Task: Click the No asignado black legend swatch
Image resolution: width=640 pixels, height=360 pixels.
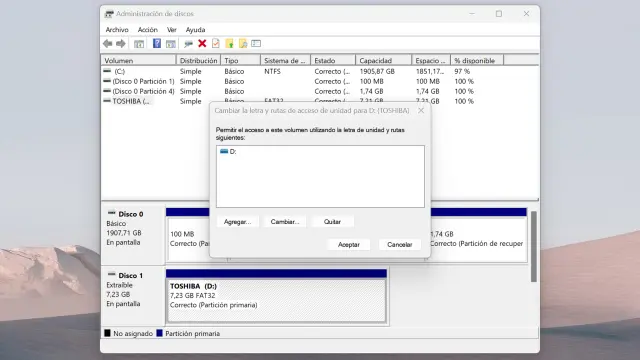Action: (107, 333)
